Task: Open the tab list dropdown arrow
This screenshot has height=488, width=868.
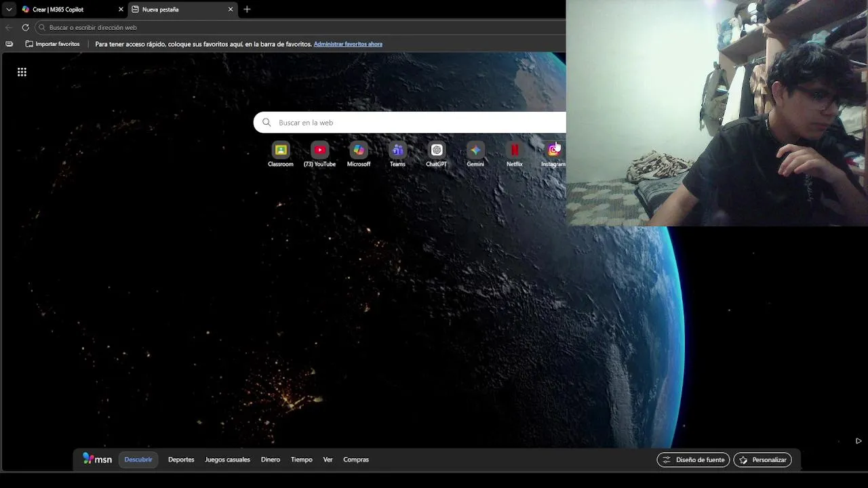Action: [9, 9]
